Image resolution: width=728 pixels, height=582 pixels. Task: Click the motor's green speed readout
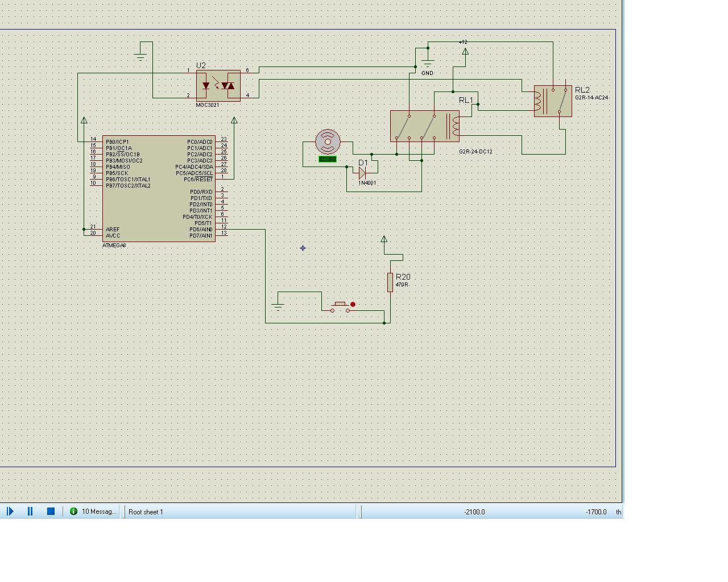(x=328, y=159)
